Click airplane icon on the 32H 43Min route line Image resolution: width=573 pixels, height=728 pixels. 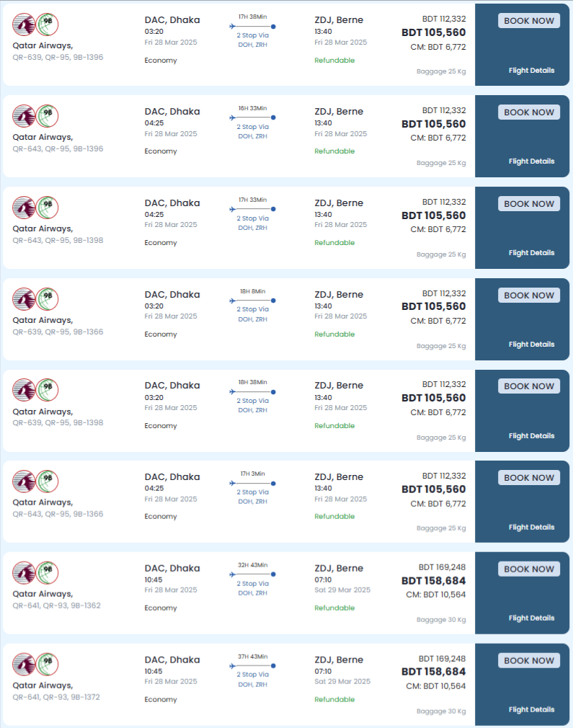pos(233,574)
